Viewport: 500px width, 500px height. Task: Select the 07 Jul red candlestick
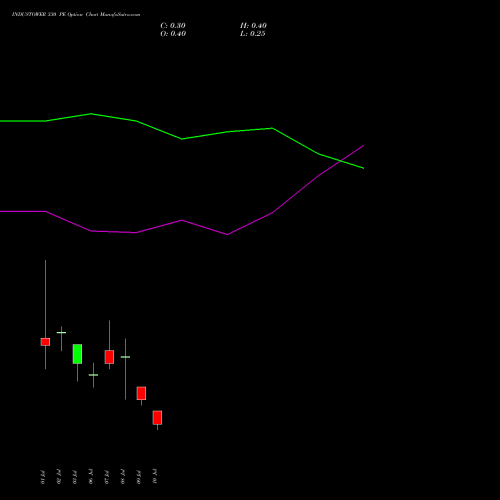point(109,357)
